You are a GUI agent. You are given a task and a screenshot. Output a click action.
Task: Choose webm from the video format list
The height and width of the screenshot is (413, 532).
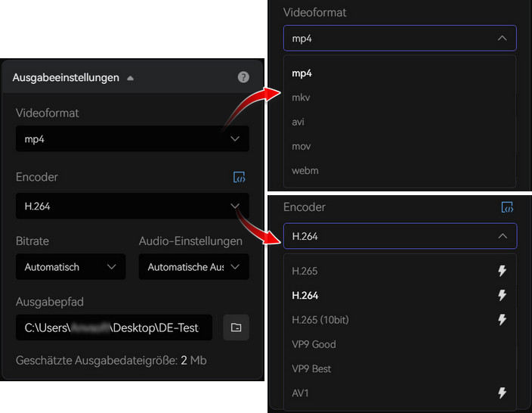coord(400,170)
